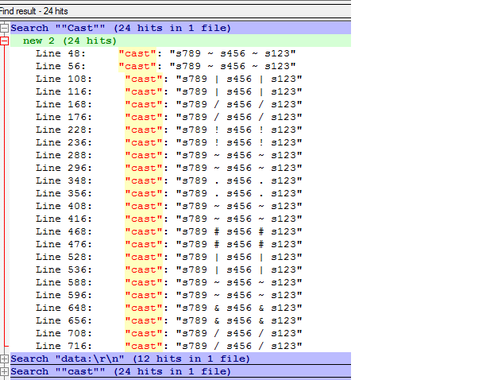This screenshot has height=380, width=490.
Task: Click the Line 228 search hit
Action: pyautogui.click(x=169, y=130)
